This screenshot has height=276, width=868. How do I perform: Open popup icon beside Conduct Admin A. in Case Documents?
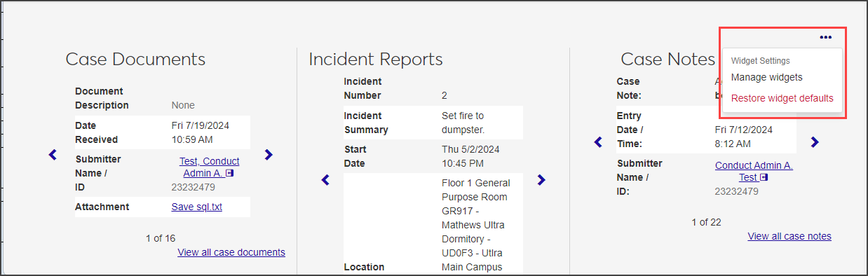[x=230, y=173]
